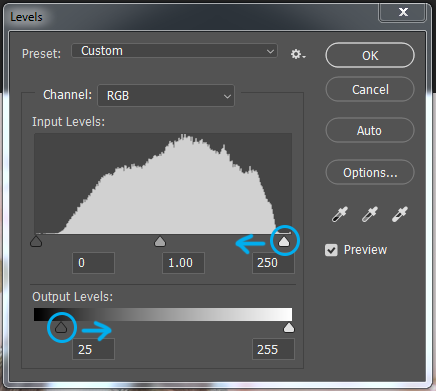The height and width of the screenshot is (391, 436).
Task: Open the Preset dropdown showing Custom
Action: click(174, 51)
